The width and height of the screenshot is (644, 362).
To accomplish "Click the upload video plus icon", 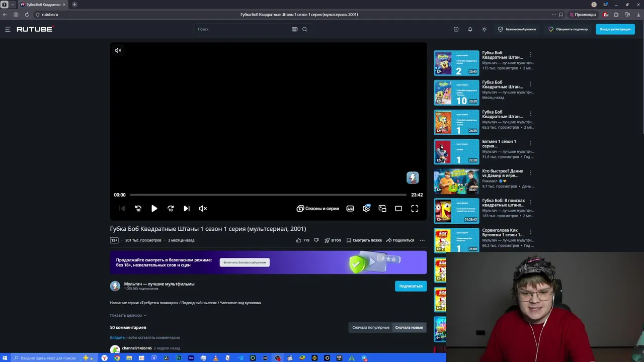I will (x=456, y=29).
